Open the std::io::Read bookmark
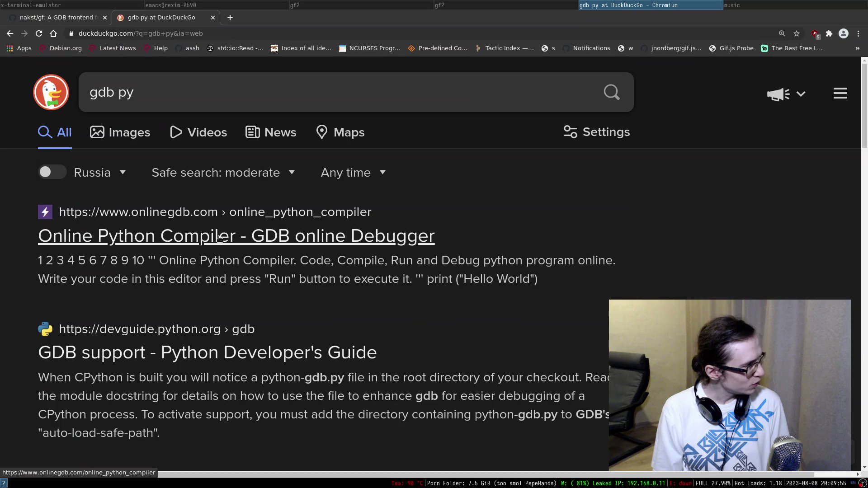The height and width of the screenshot is (488, 868). 235,48
